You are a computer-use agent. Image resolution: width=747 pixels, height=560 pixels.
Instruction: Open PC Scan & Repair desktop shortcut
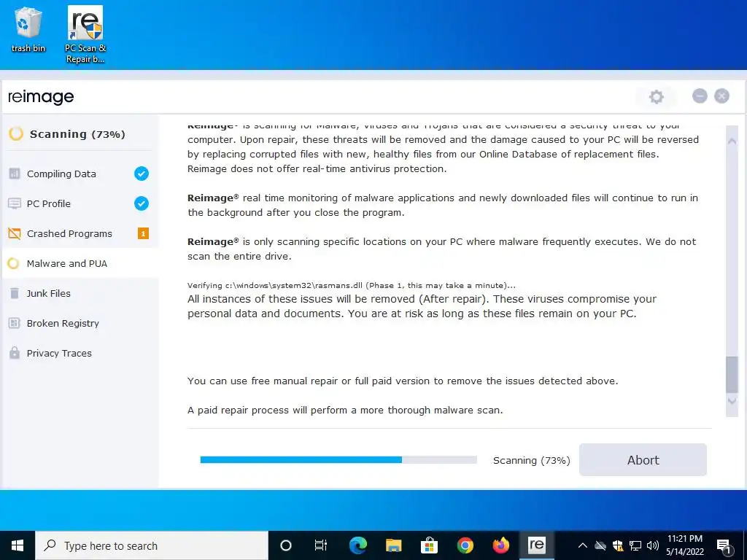[85, 34]
